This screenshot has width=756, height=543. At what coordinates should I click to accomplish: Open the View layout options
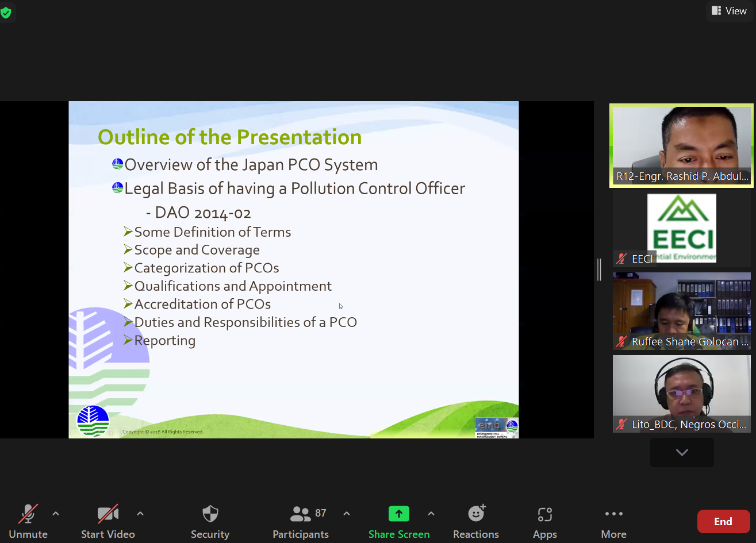[729, 11]
